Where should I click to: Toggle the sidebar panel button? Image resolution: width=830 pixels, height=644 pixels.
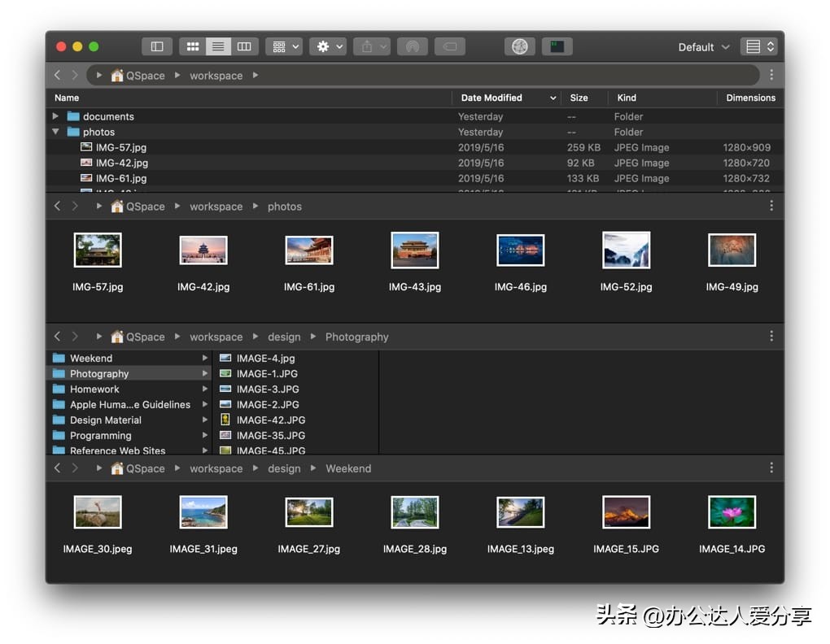(157, 47)
